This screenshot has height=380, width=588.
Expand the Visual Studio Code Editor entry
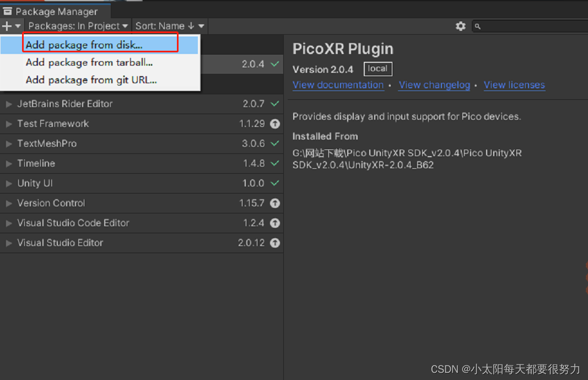(x=9, y=223)
